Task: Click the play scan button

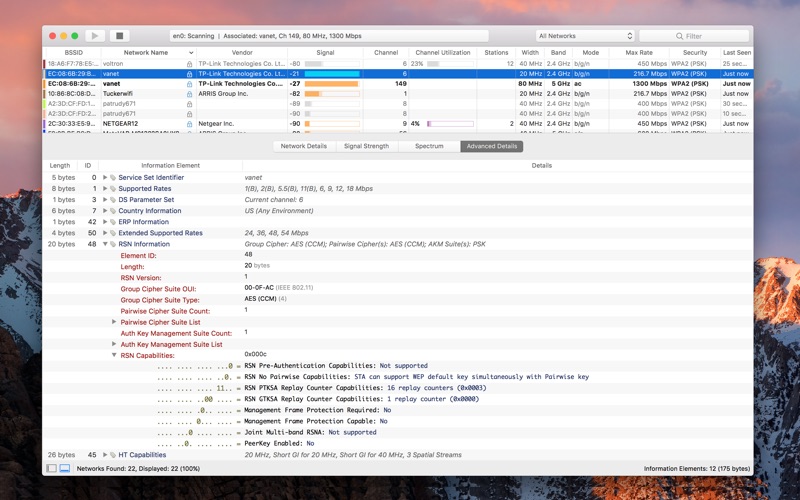Action: pyautogui.click(x=95, y=36)
